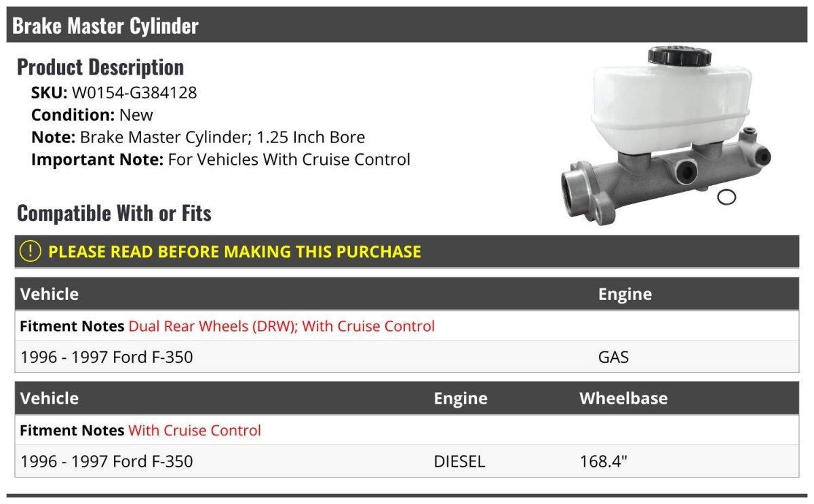Image resolution: width=814 pixels, height=504 pixels.
Task: Click the red Dual Rear Wheels fitment note
Action: point(282,326)
